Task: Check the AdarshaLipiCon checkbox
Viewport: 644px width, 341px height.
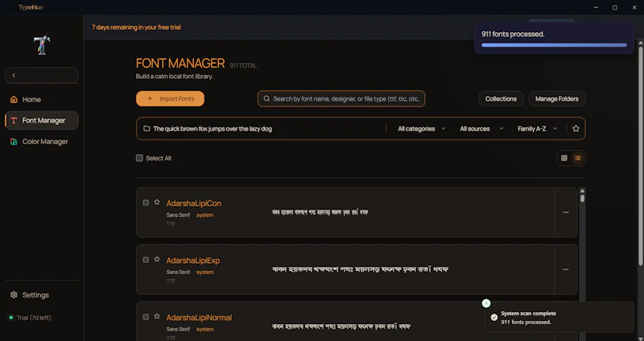Action: tap(146, 202)
